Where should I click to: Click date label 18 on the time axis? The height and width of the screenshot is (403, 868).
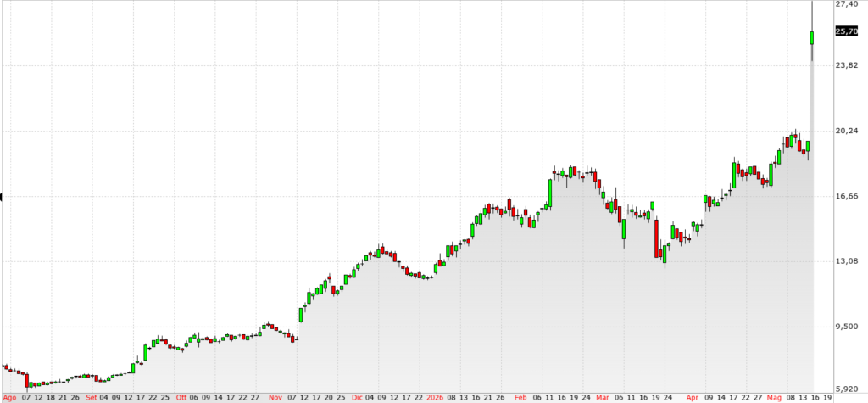coord(50,397)
